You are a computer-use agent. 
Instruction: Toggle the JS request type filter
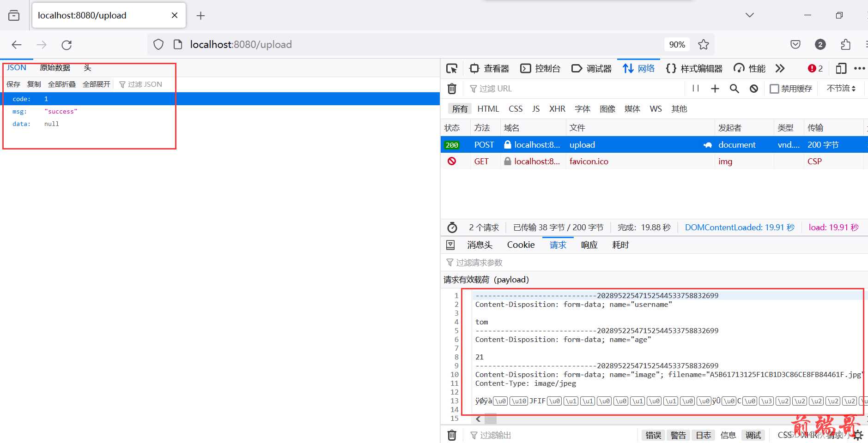[536, 109]
